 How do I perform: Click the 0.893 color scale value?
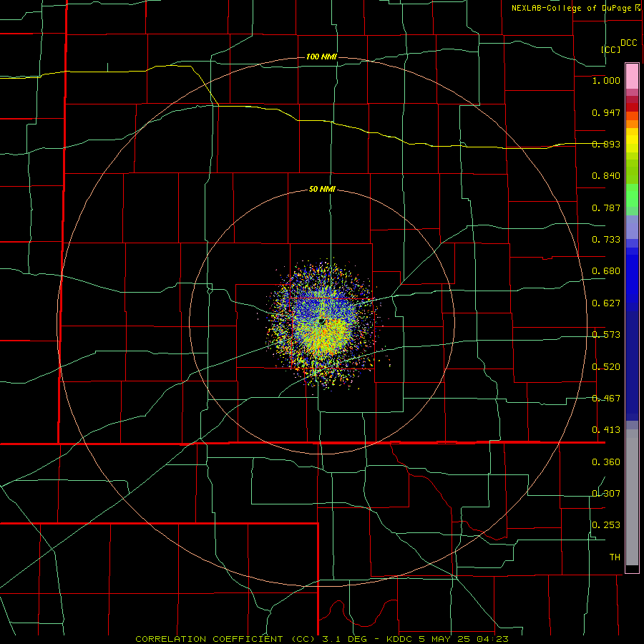coord(606,144)
